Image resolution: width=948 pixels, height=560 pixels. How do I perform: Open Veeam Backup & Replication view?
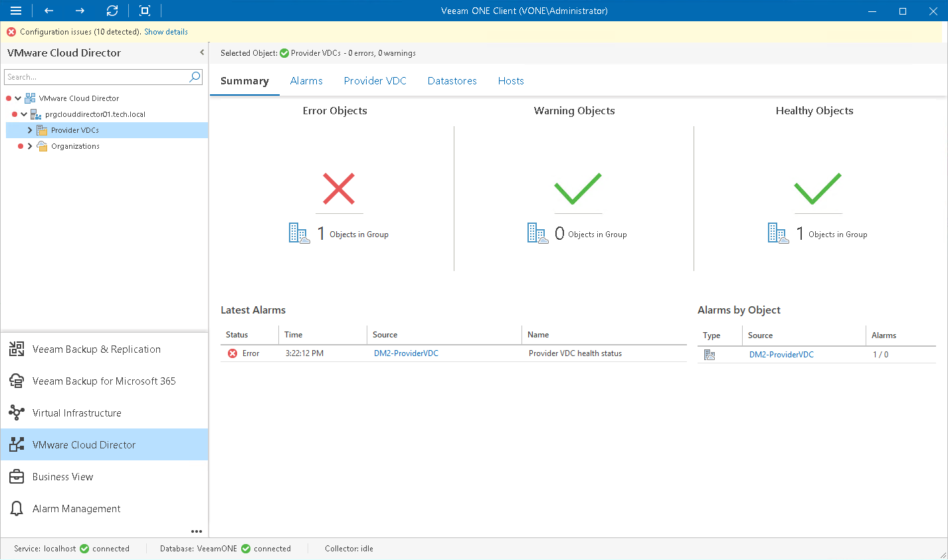(104, 349)
